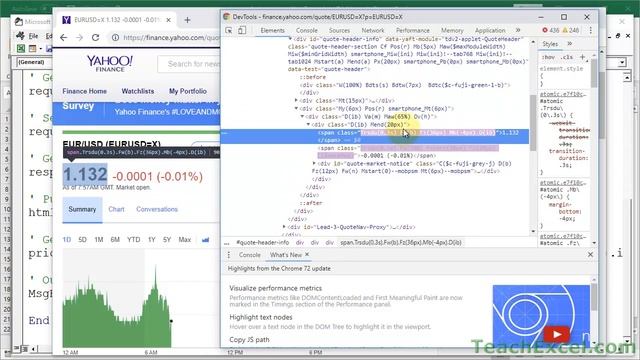Open the Elements tab in DevTools
The image size is (640, 360).
[272, 31]
